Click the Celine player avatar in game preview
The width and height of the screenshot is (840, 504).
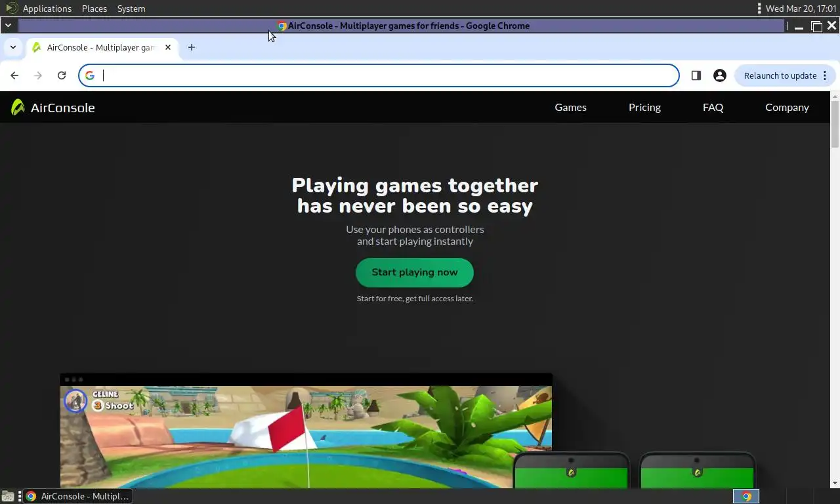click(75, 400)
